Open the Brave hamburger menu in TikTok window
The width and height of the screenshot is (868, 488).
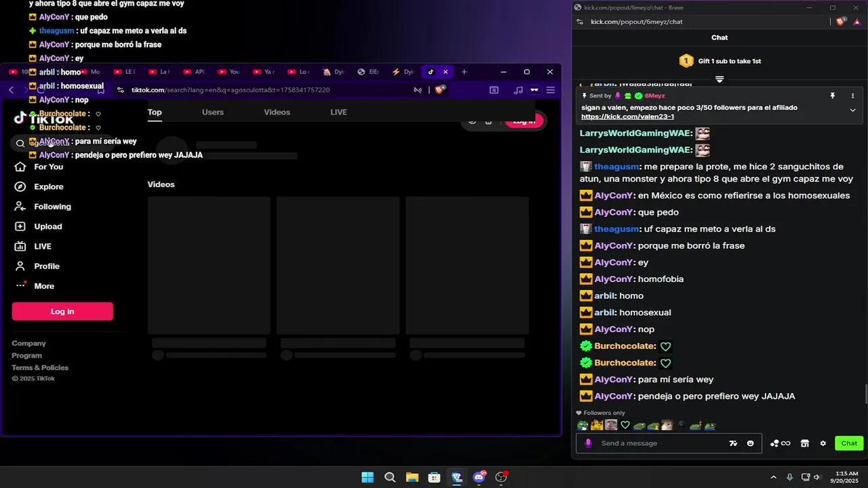click(551, 90)
